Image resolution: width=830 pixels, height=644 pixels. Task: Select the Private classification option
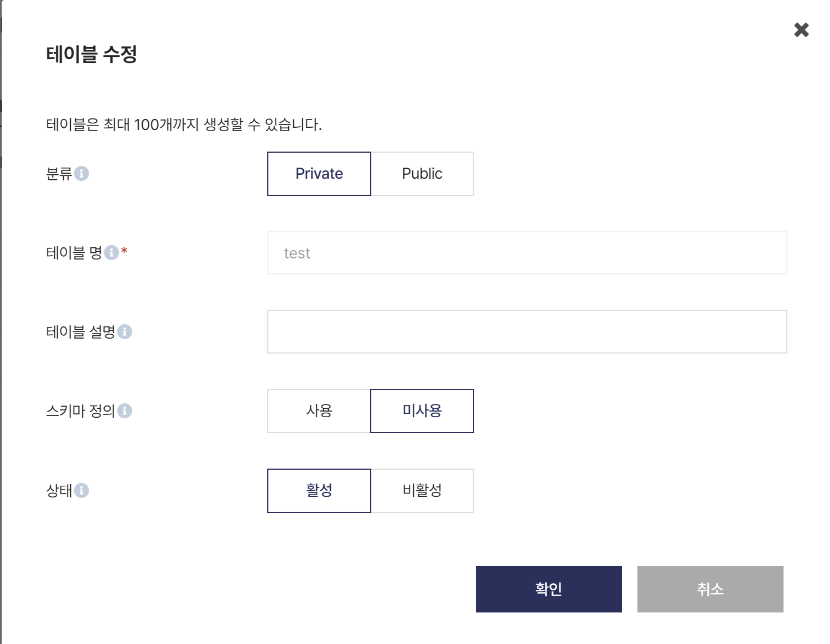click(319, 174)
